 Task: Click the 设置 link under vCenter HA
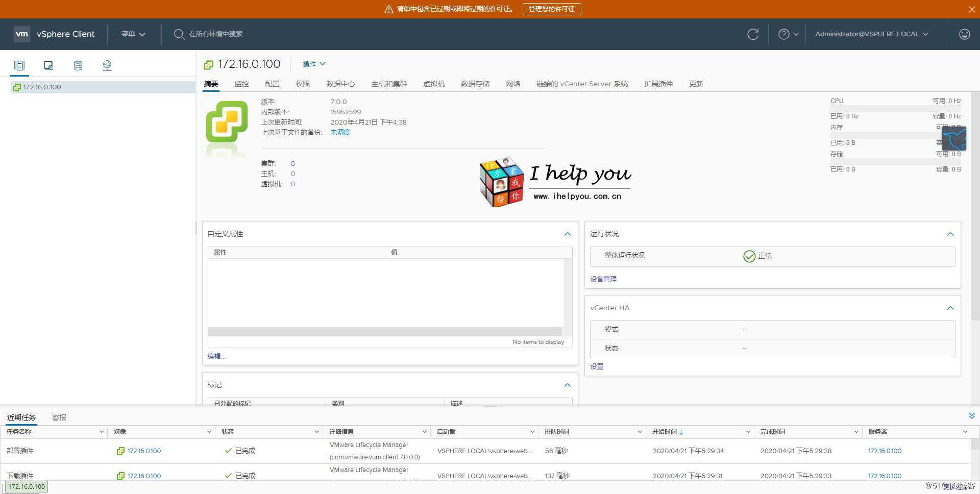597,366
